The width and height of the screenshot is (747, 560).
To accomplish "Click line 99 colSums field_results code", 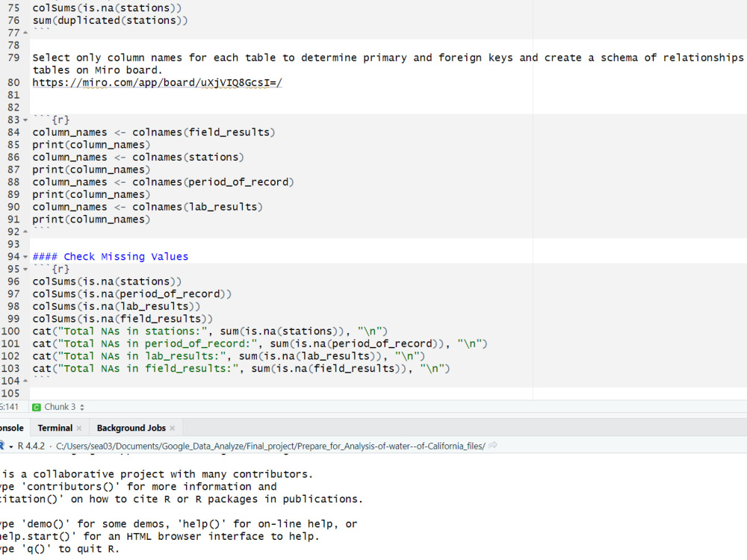I will click(x=123, y=319).
